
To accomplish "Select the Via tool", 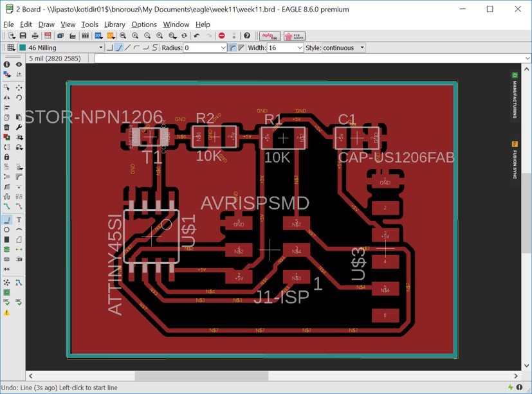I will pyautogui.click(x=6, y=249).
